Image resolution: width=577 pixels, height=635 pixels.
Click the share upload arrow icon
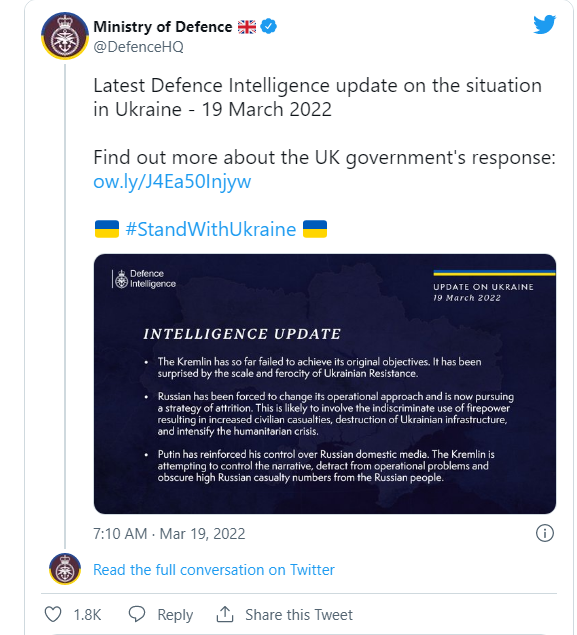225,614
